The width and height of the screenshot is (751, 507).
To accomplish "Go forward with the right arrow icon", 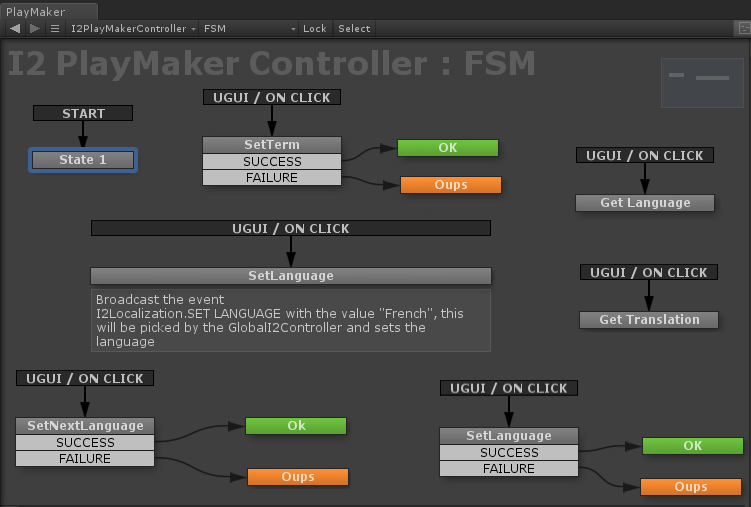I will [34, 29].
